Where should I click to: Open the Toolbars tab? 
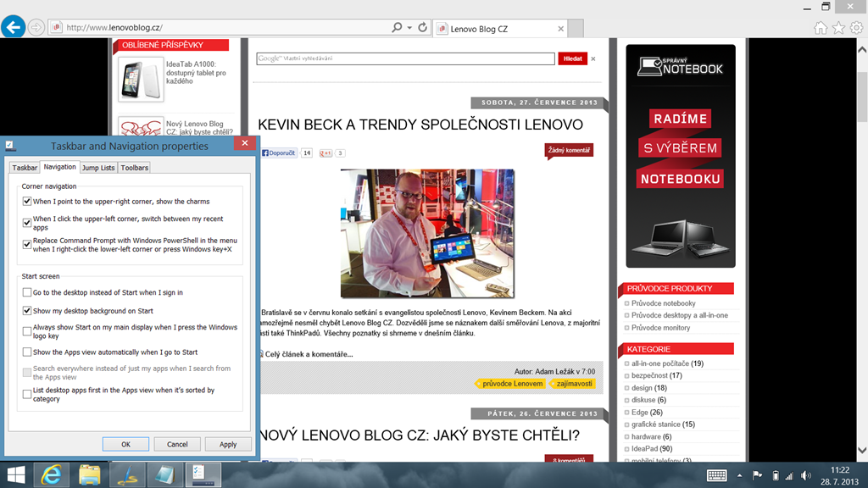coord(135,168)
